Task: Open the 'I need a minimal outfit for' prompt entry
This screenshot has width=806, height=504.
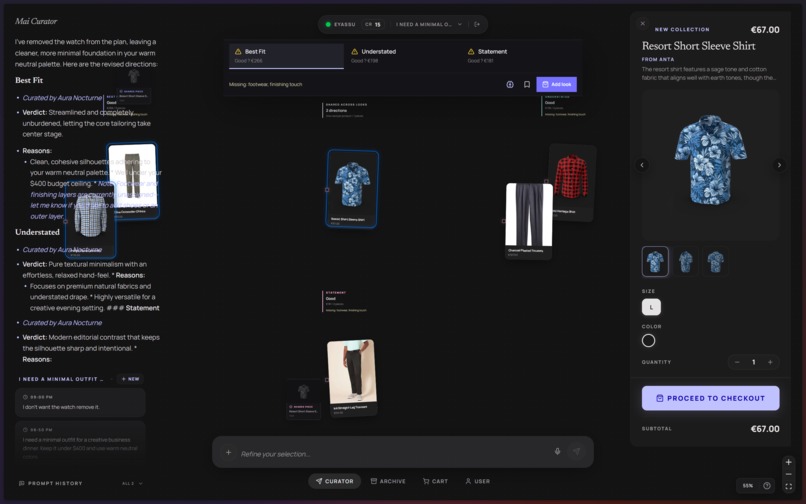Action: coord(80,441)
